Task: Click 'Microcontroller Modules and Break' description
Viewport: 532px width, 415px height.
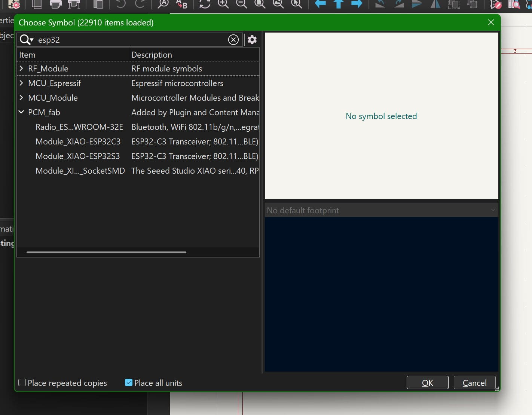Action: (x=195, y=98)
